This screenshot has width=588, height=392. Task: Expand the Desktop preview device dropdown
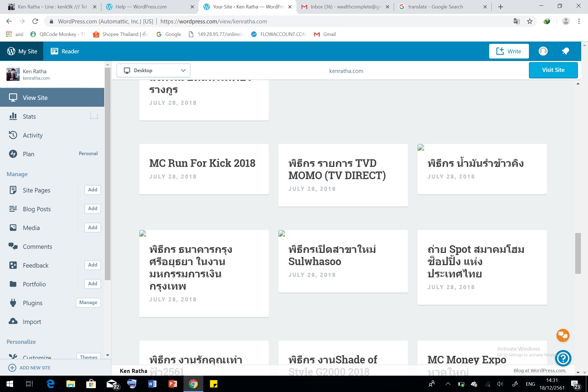click(x=154, y=71)
